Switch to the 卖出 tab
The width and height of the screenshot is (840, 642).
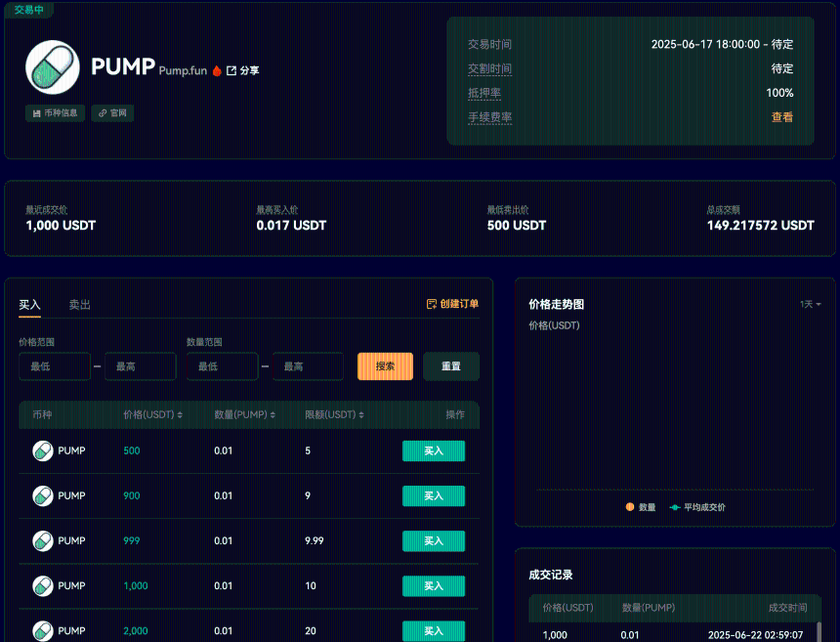click(x=80, y=305)
